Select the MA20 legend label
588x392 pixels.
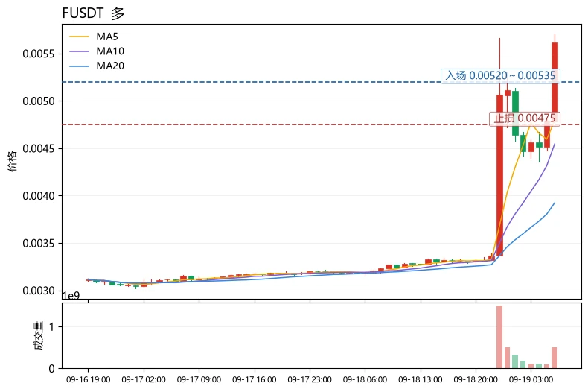pyautogui.click(x=110, y=66)
